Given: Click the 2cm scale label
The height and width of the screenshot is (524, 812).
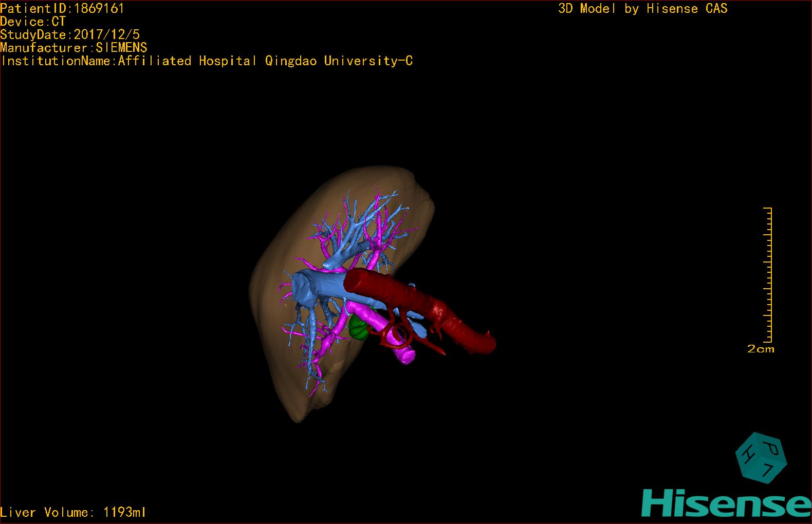Looking at the screenshot, I should pyautogui.click(x=761, y=349).
